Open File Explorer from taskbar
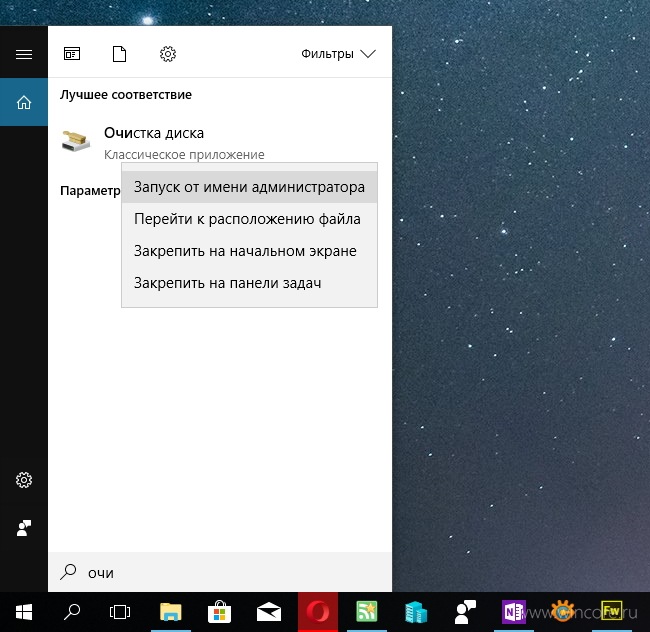The width and height of the screenshot is (650, 632). pyautogui.click(x=171, y=612)
